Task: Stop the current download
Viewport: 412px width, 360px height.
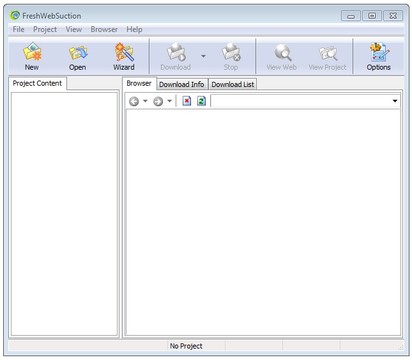Action: pos(231,57)
